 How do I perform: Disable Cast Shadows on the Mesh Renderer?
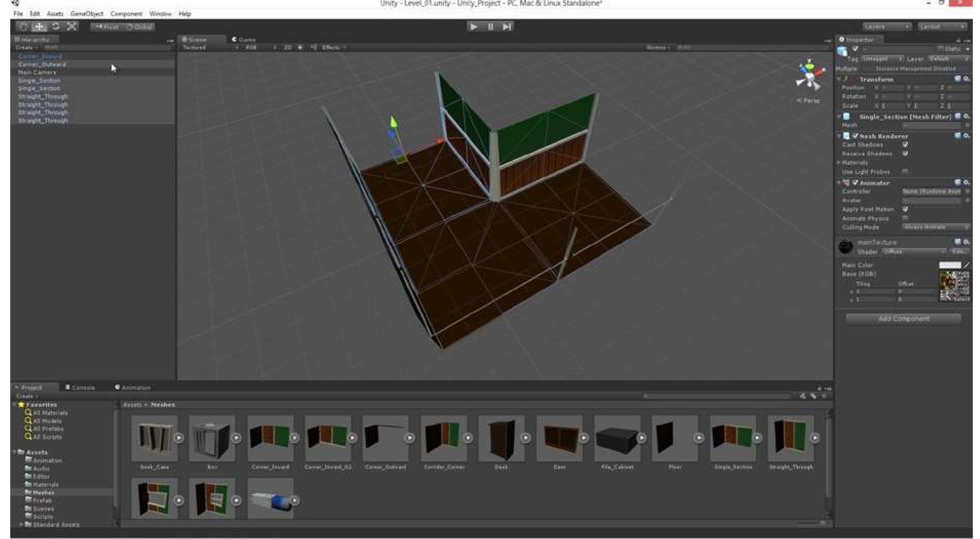906,145
